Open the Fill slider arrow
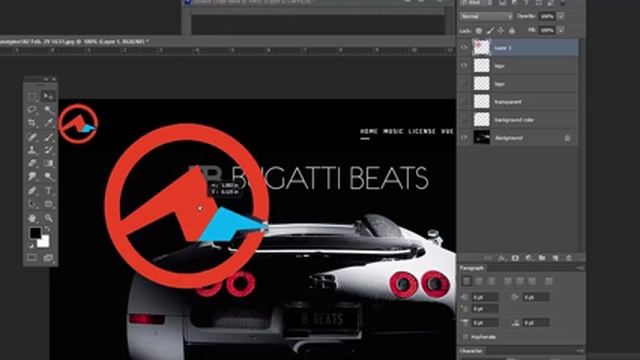The width and height of the screenshot is (640, 360). pos(561,30)
